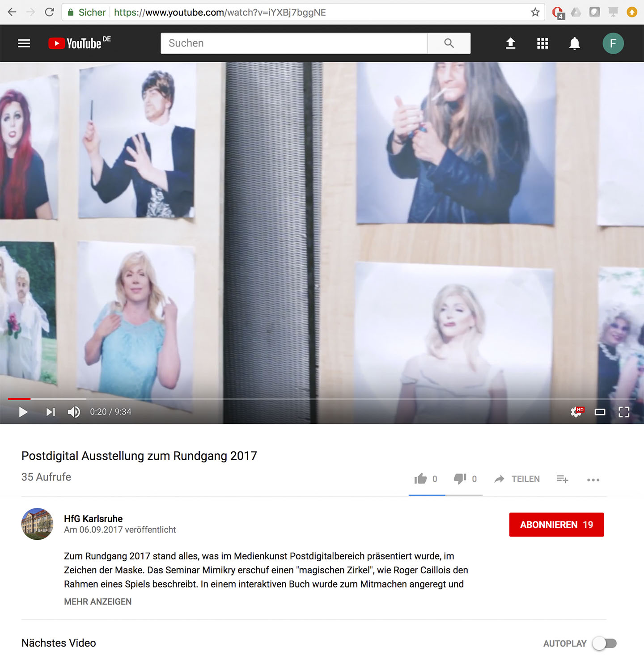
Task: Skip to the next video
Action: click(x=51, y=412)
